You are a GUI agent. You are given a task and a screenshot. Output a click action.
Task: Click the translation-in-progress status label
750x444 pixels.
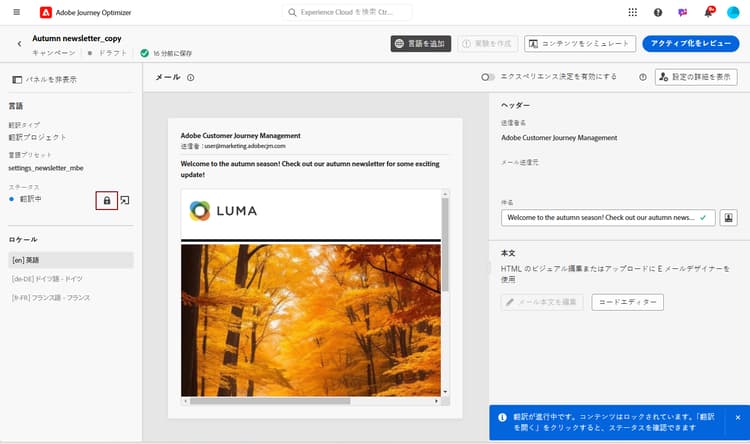pos(30,199)
